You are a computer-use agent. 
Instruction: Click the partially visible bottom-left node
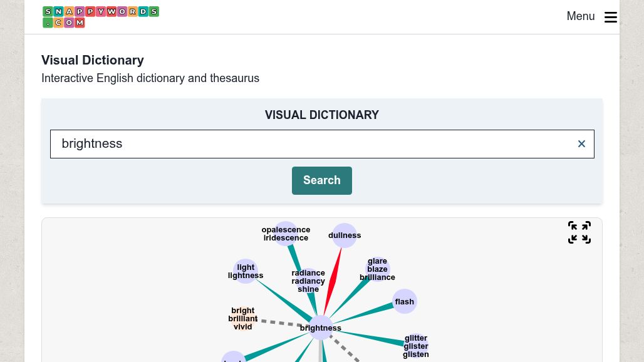tap(233, 357)
